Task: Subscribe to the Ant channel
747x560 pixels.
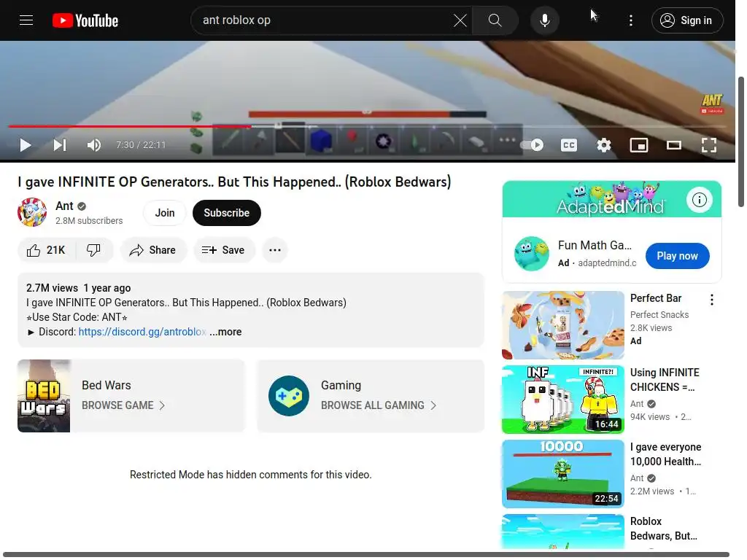Action: coord(227,213)
